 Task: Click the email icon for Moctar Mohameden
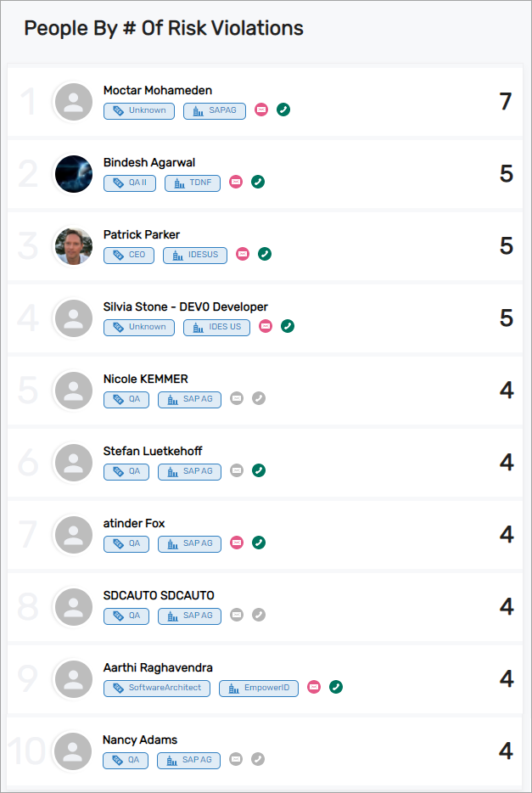point(261,110)
